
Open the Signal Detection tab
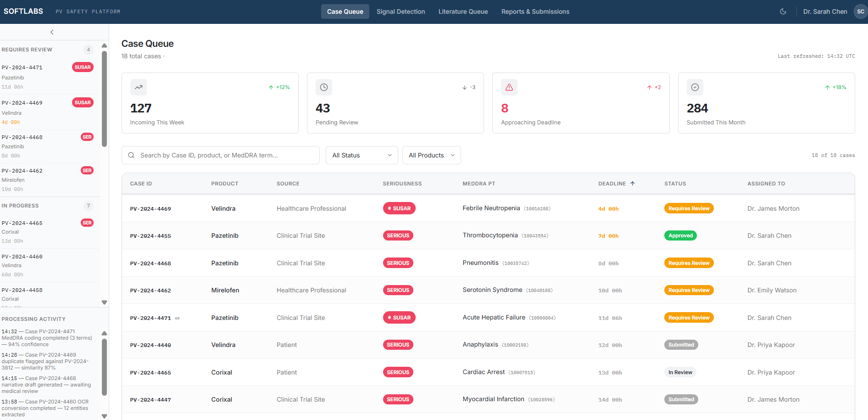pyautogui.click(x=401, y=11)
